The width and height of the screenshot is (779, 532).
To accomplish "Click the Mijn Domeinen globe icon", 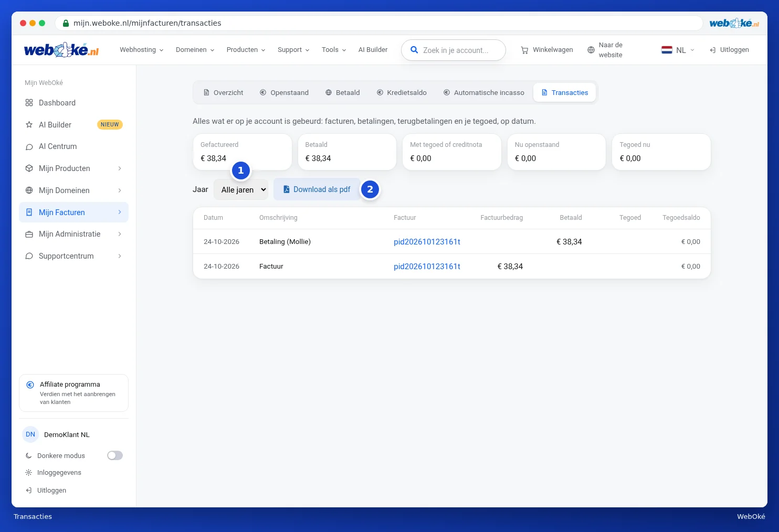I will click(29, 190).
